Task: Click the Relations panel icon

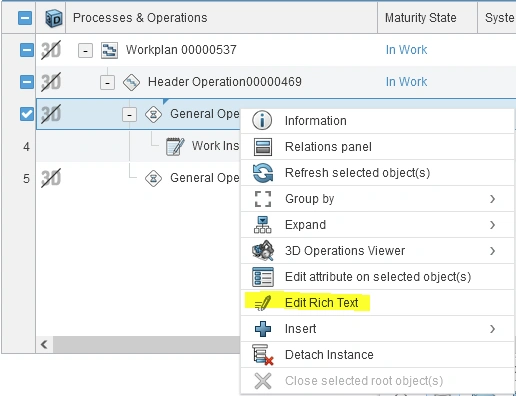Action: tap(263, 147)
